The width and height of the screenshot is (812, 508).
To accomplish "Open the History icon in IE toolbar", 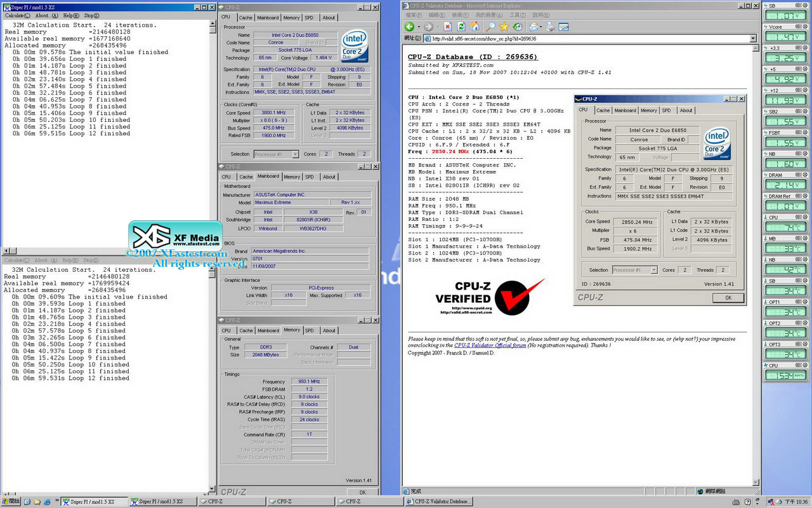I will coord(518,27).
